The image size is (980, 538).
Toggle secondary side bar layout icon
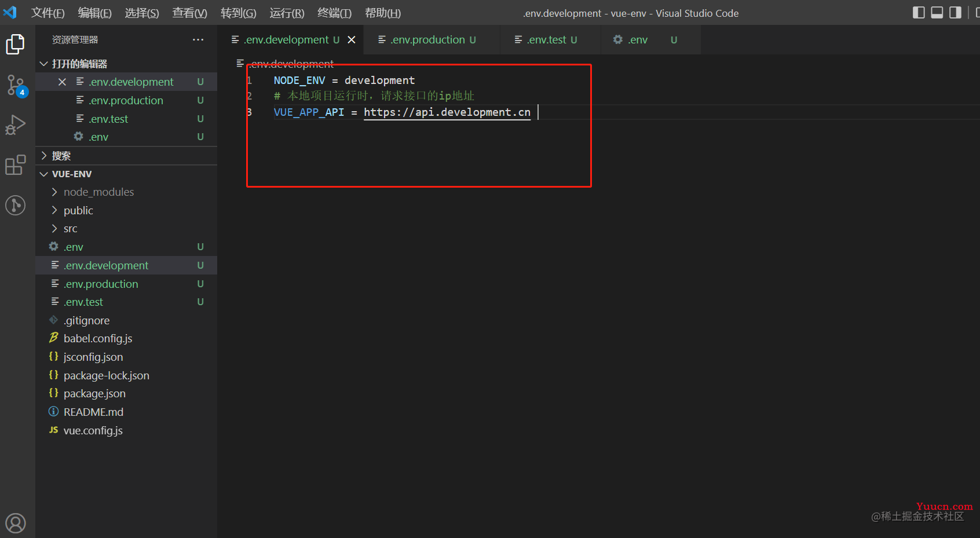(956, 12)
